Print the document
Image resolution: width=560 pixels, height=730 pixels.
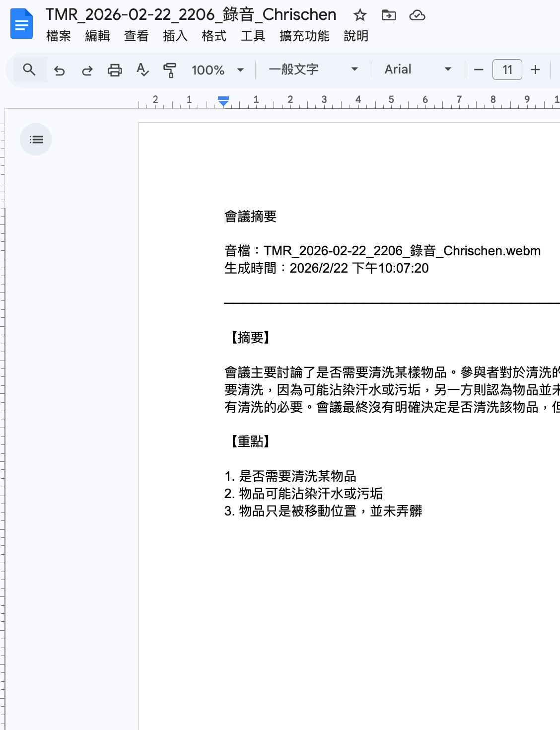coord(115,70)
